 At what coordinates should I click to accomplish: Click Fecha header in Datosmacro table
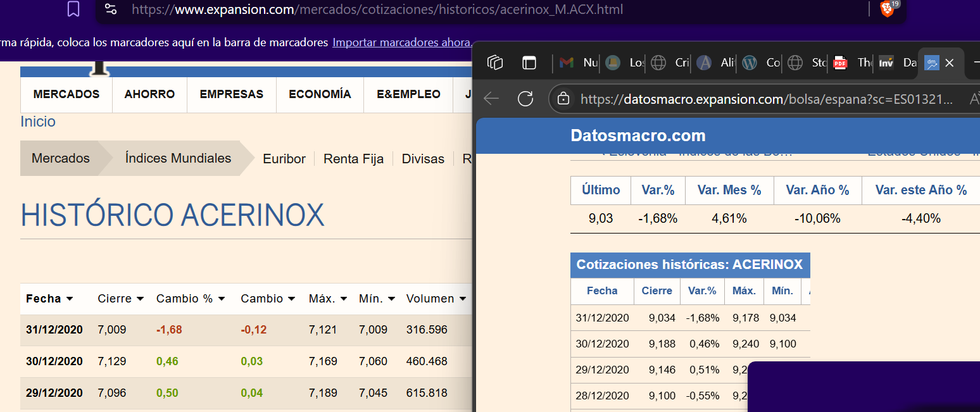602,290
